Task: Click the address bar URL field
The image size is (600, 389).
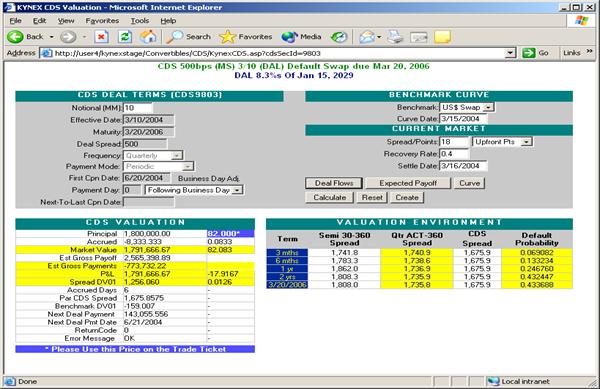Action: 279,53
